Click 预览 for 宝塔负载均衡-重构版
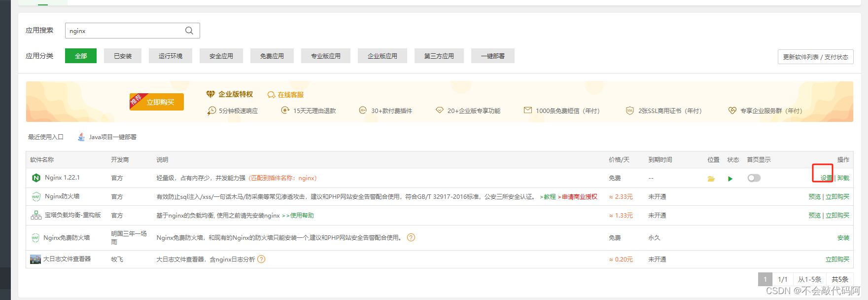The image size is (868, 300). [815, 216]
